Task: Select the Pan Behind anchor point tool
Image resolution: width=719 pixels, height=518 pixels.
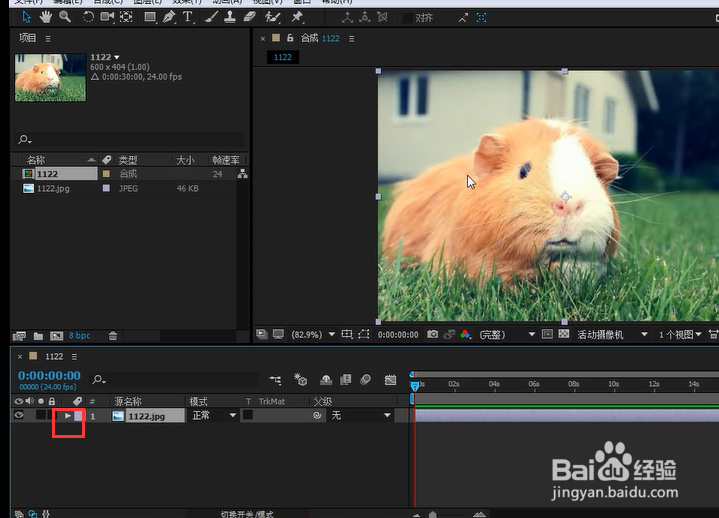Action: [126, 17]
